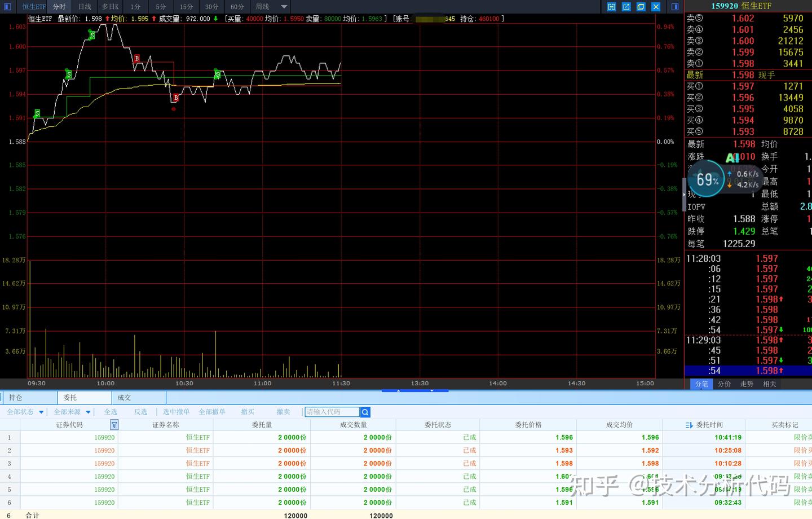Switch to the 分时 intraday chart tab

click(x=59, y=7)
